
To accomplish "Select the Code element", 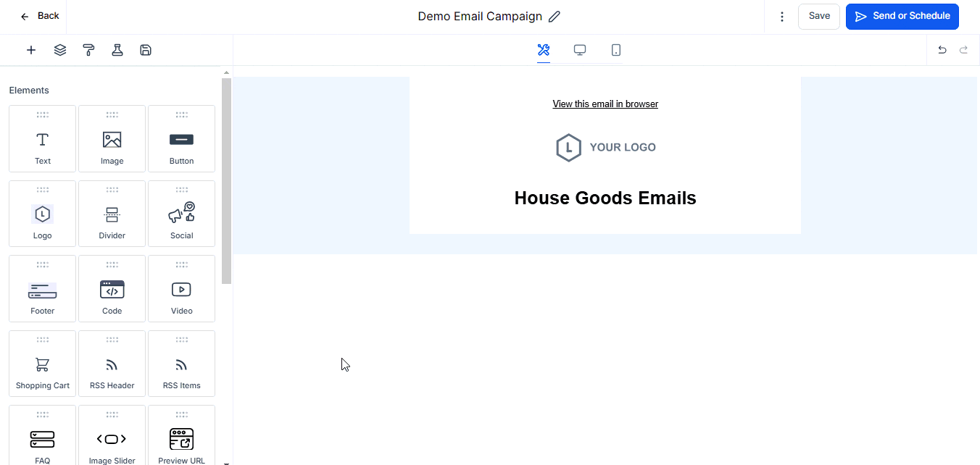I will tap(112, 288).
